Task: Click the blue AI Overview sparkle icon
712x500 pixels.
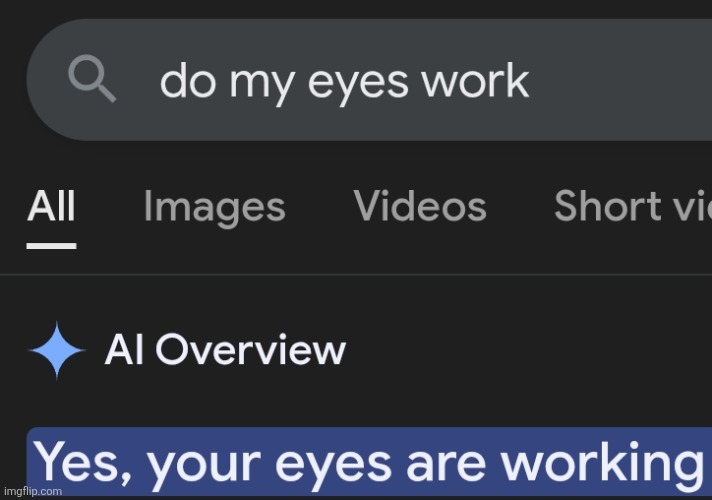Action: (57, 350)
